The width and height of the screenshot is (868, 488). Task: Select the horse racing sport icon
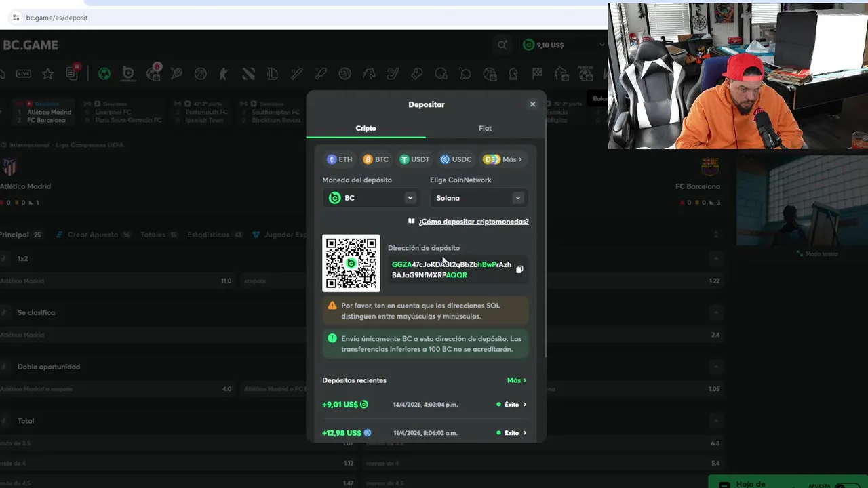[x=369, y=73]
